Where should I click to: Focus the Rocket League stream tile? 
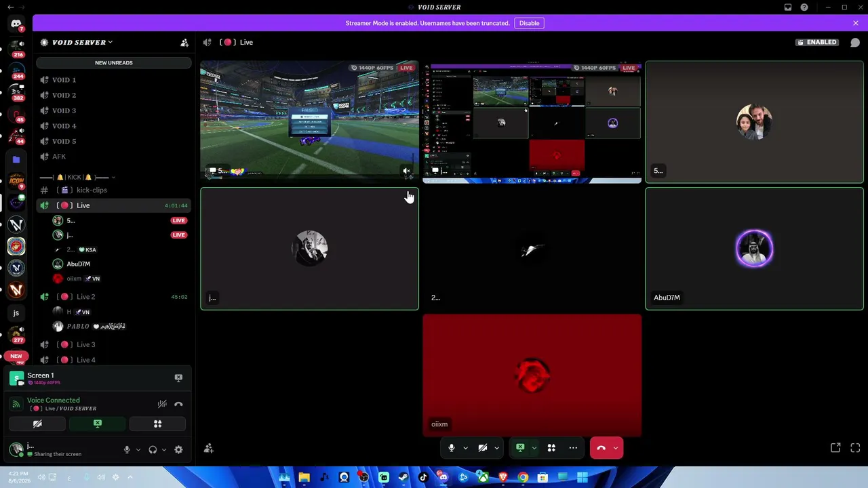click(310, 122)
